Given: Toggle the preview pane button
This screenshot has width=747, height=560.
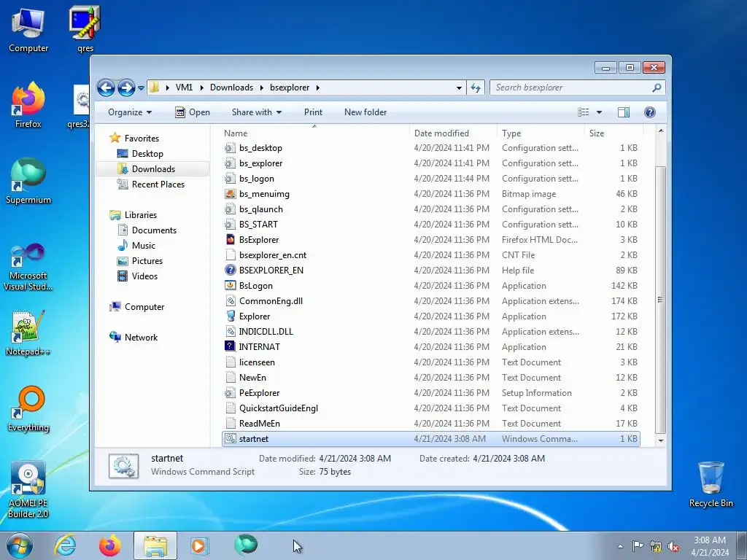Looking at the screenshot, I should pos(623,112).
